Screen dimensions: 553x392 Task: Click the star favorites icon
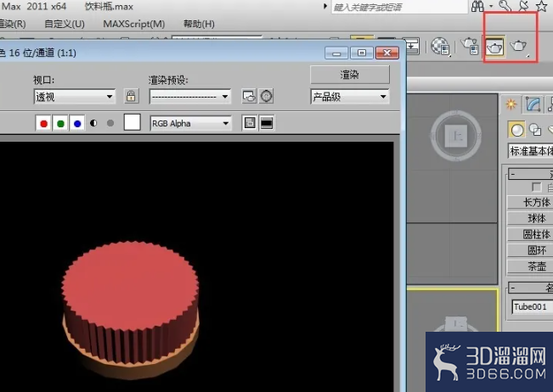click(x=542, y=6)
